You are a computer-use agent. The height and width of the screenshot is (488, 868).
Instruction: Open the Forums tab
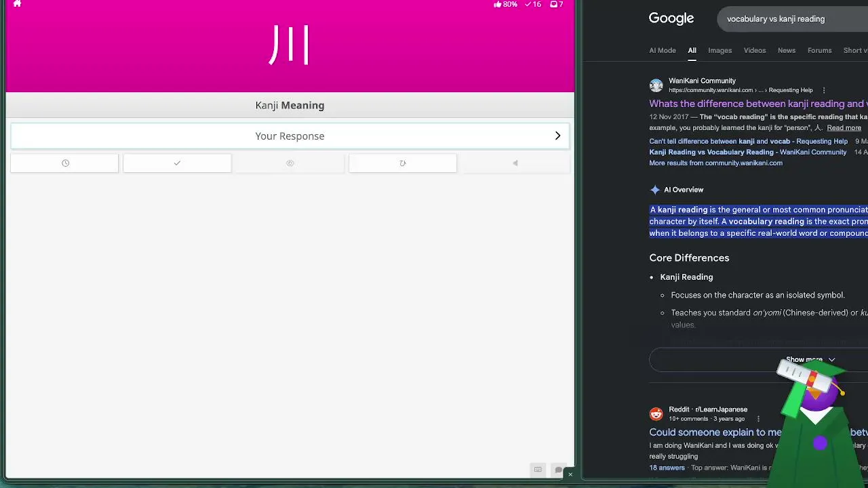[x=819, y=50]
